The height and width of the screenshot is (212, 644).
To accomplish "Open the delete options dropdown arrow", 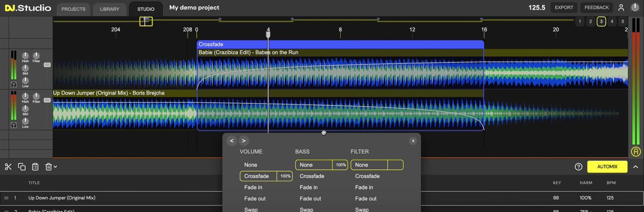I will [x=55, y=167].
